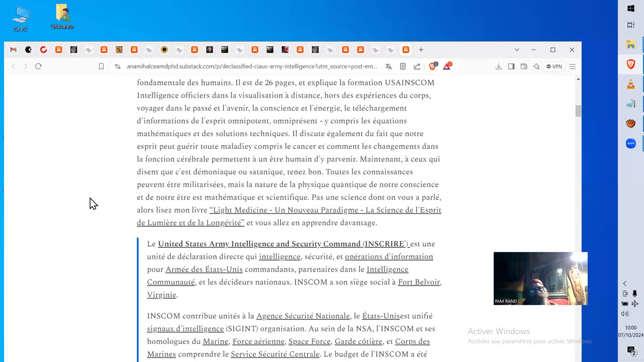Click the address bar URL field

[x=252, y=66]
